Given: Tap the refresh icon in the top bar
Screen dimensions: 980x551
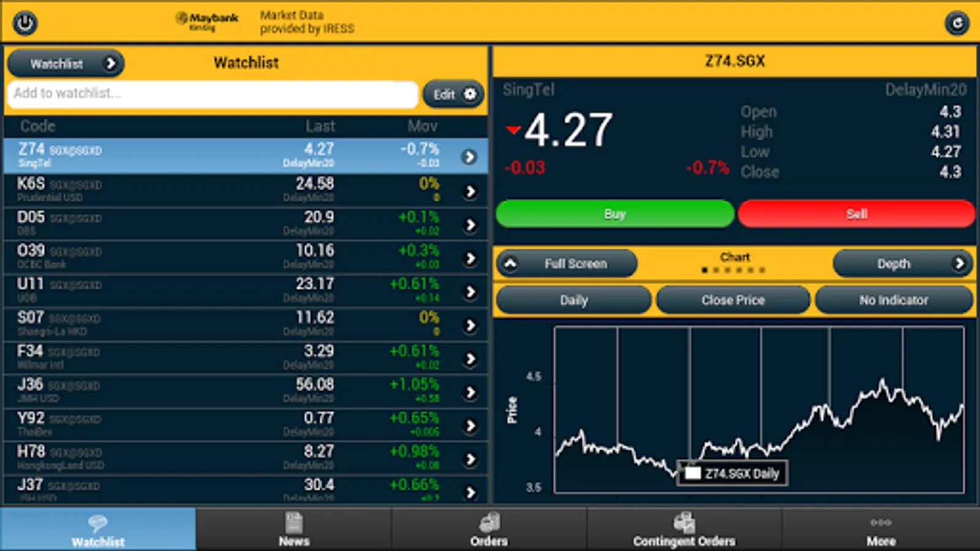Looking at the screenshot, I should point(957,23).
